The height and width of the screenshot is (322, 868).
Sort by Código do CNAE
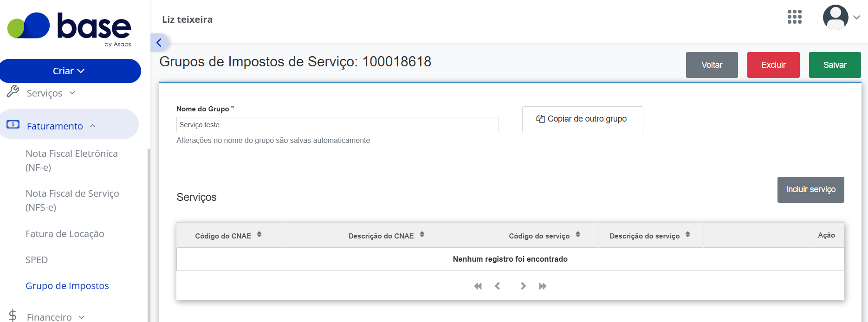[259, 235]
